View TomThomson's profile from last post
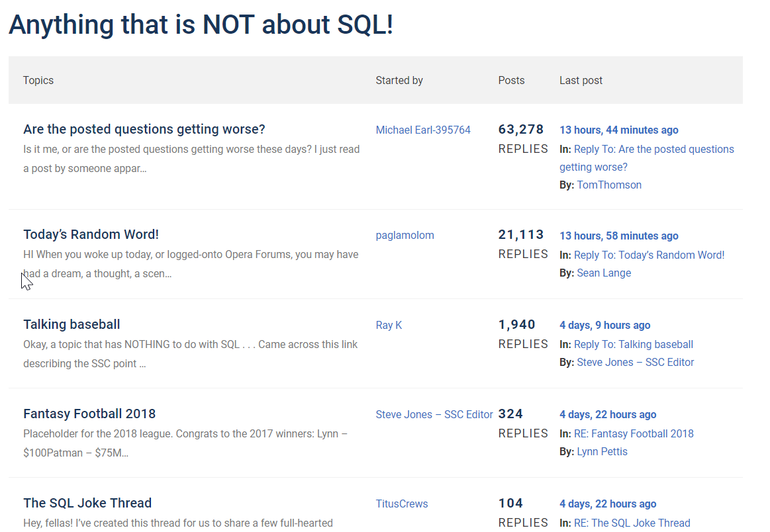Image resolution: width=770 pixels, height=532 pixels. click(x=609, y=185)
